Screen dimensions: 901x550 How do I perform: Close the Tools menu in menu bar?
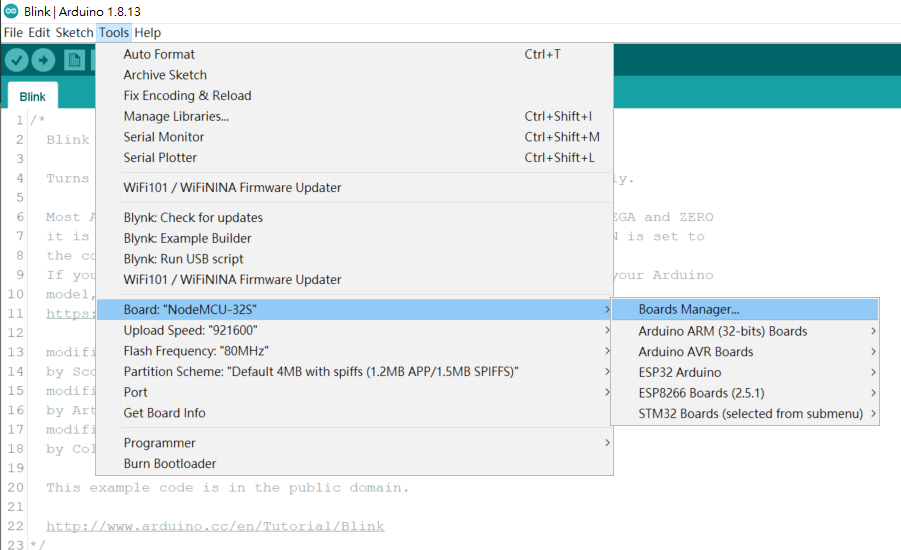pos(114,33)
